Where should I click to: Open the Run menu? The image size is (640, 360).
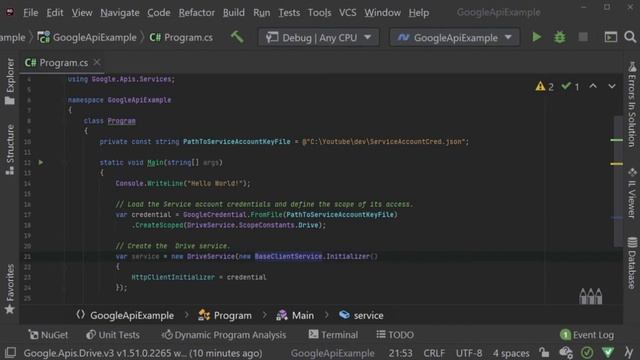tap(262, 13)
